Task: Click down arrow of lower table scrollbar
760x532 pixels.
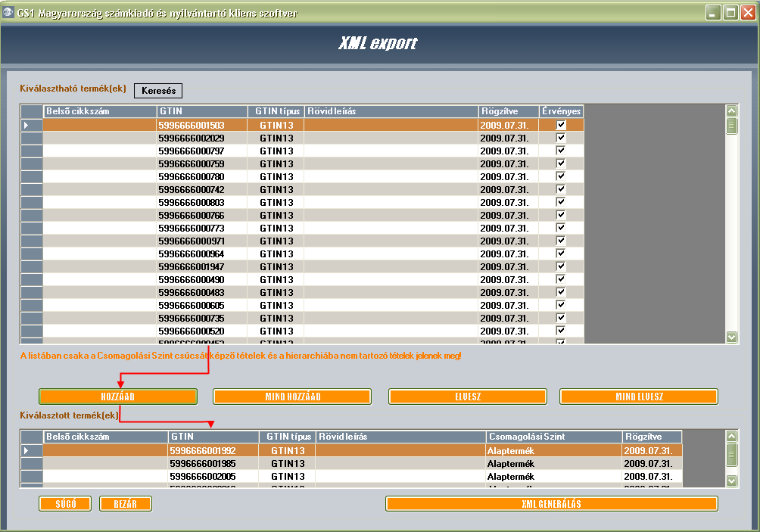Action: point(731,481)
